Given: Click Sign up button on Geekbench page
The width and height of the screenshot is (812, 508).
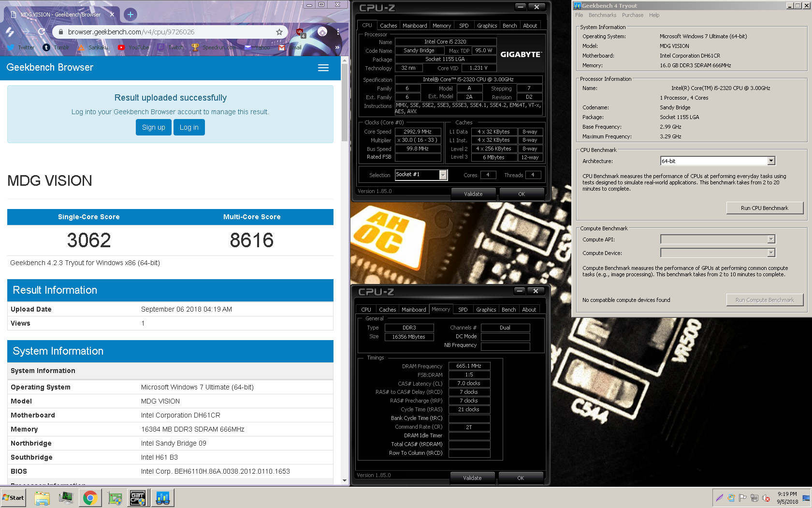Looking at the screenshot, I should pos(154,127).
